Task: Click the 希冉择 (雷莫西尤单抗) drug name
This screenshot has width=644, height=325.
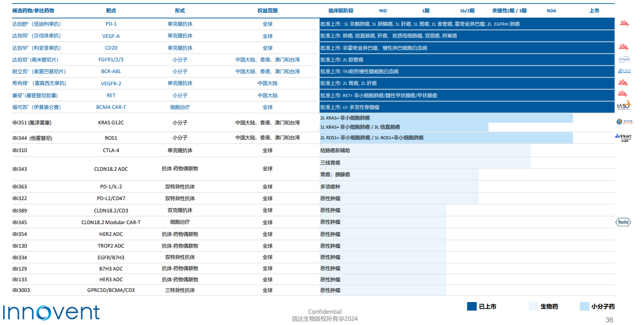Action: click(x=39, y=83)
